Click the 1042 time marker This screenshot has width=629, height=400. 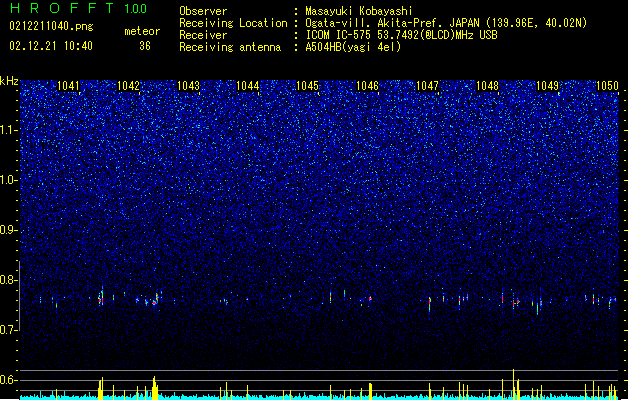(128, 86)
